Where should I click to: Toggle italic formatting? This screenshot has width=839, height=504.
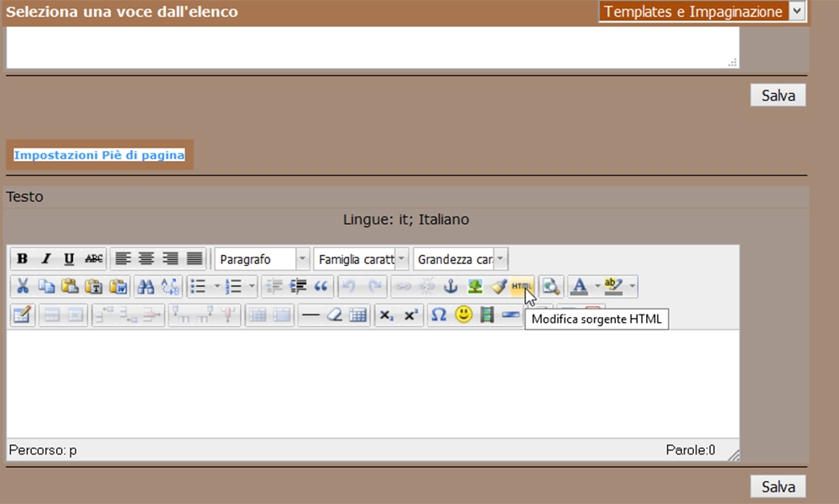pos(46,259)
